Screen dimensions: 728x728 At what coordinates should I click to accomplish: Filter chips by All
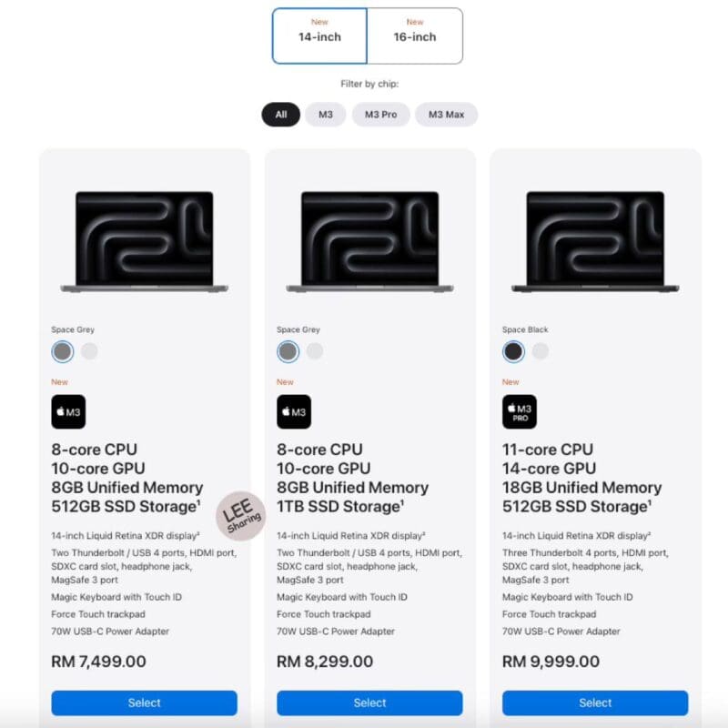pyautogui.click(x=281, y=115)
